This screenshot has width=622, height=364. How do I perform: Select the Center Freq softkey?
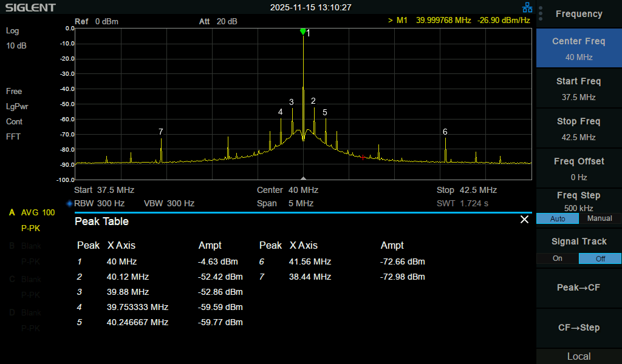[x=579, y=49]
